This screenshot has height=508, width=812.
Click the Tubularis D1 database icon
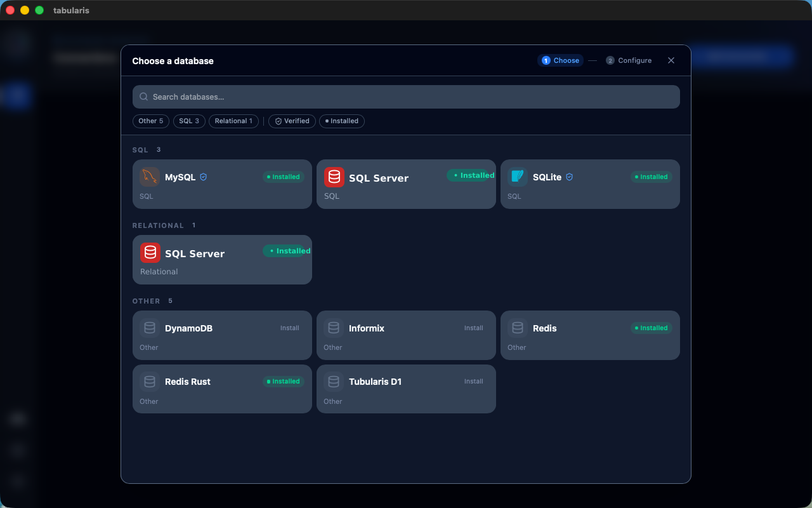coord(334,382)
